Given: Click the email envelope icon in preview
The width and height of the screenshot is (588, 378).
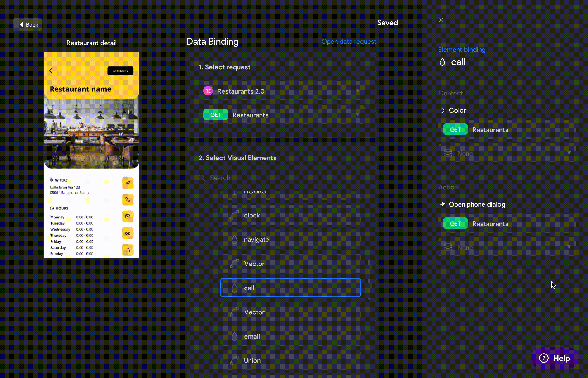Looking at the screenshot, I should (128, 217).
